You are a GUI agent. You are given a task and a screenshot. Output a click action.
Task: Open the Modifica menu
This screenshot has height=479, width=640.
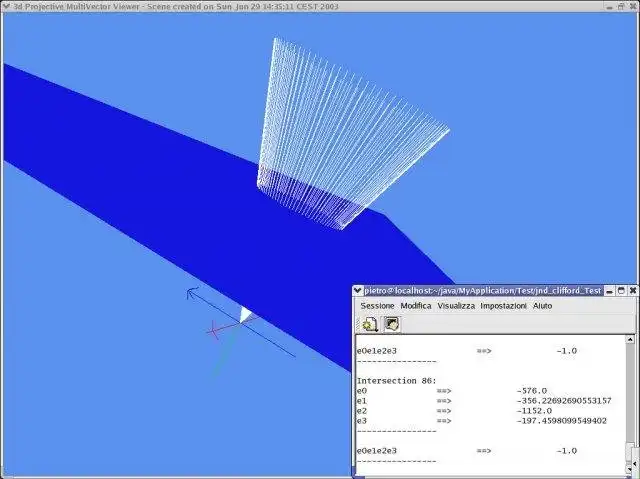(416, 306)
